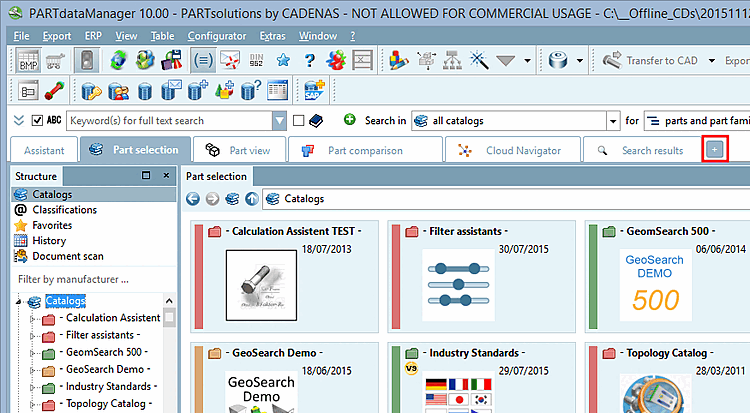Image resolution: width=750 pixels, height=413 pixels.
Task: Click the Filter by manufacturer field
Action: [94, 279]
